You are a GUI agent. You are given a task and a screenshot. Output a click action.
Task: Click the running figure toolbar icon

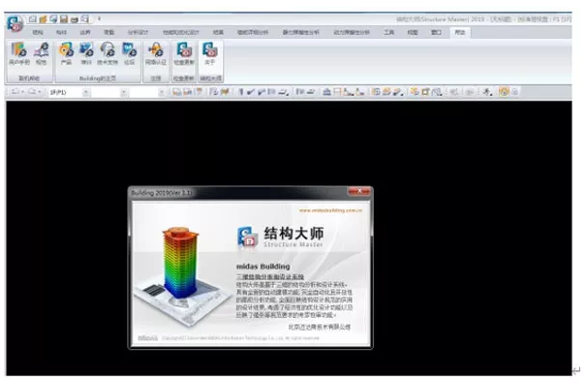tap(486, 92)
